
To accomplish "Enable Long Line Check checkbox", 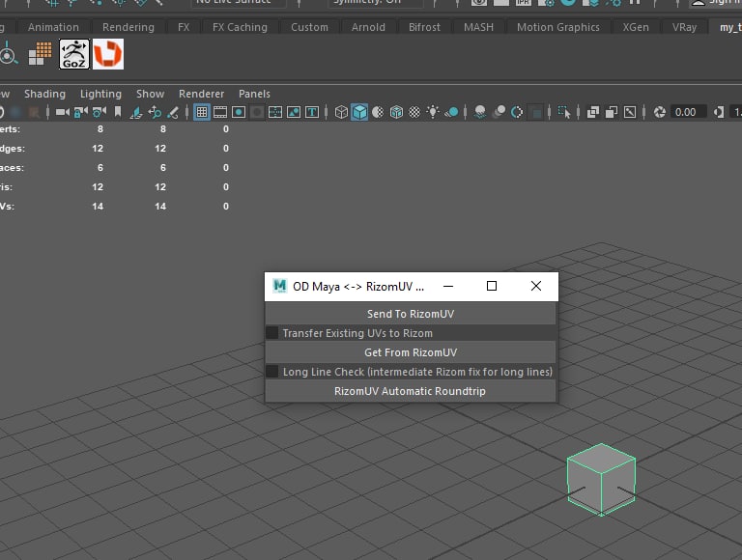I will [x=272, y=372].
